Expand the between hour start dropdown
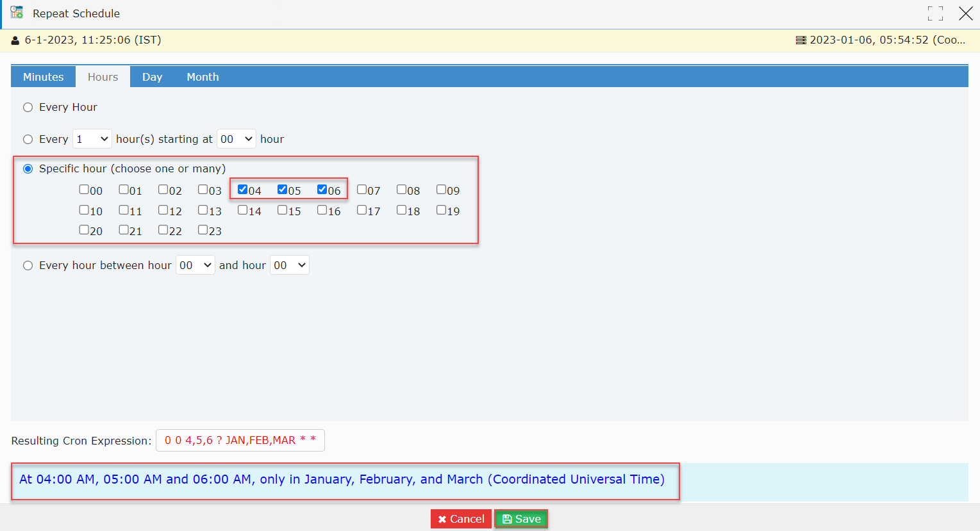 point(195,265)
